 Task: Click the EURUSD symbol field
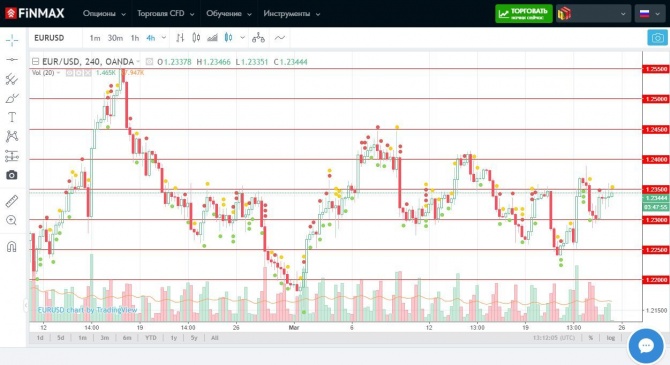(x=49, y=38)
